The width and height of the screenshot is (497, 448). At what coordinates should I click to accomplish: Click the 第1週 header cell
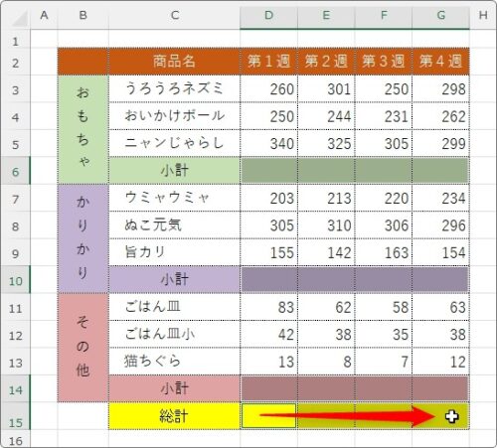(x=268, y=62)
